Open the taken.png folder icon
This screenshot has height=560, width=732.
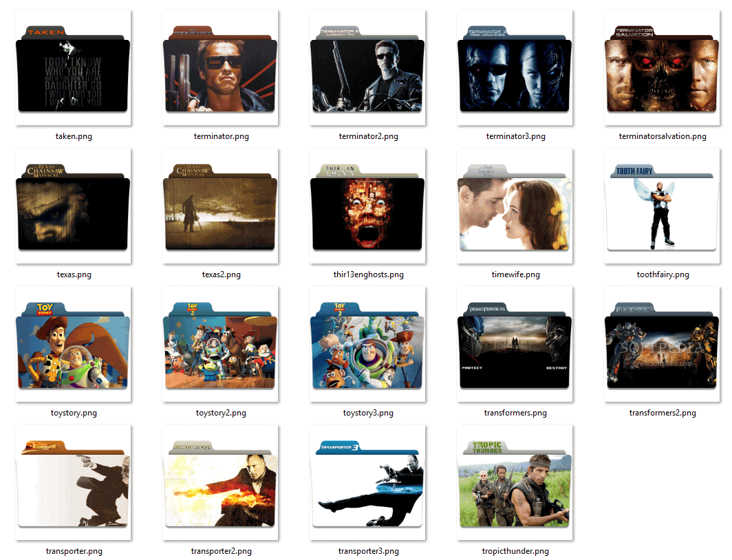[x=73, y=69]
